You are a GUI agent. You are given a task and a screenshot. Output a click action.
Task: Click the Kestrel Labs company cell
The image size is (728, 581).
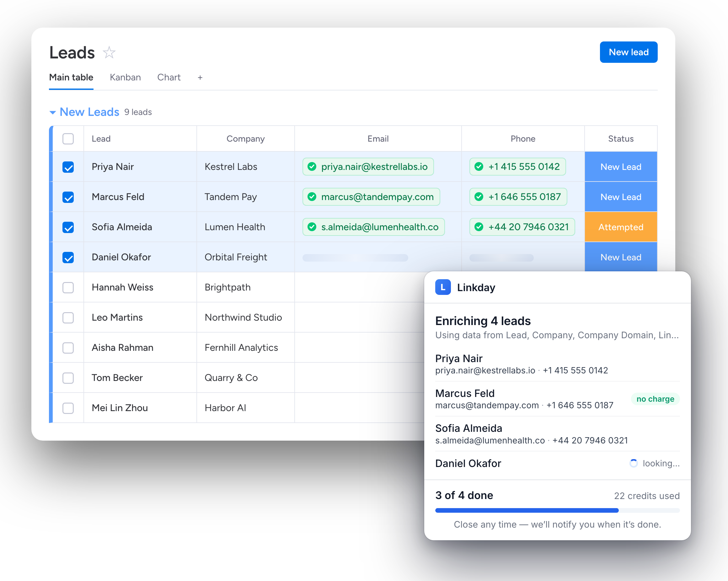pos(245,167)
